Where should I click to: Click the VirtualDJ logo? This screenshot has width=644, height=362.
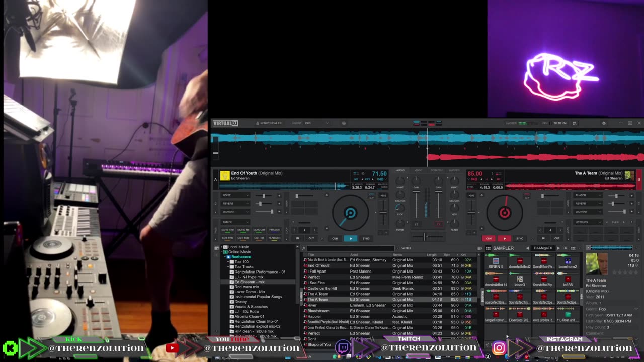point(225,123)
